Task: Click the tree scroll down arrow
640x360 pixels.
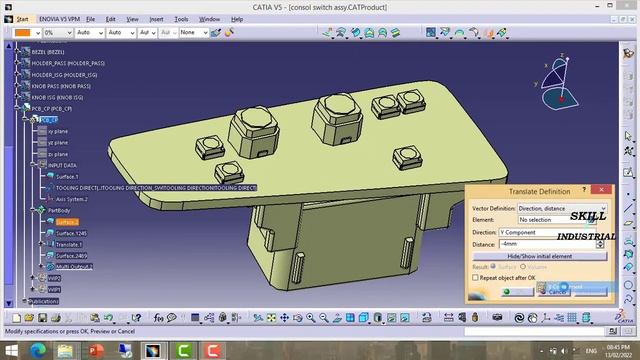Action: point(9,304)
